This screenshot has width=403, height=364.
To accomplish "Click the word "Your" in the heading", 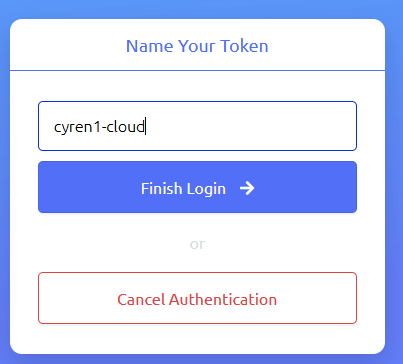I will pos(197,46).
